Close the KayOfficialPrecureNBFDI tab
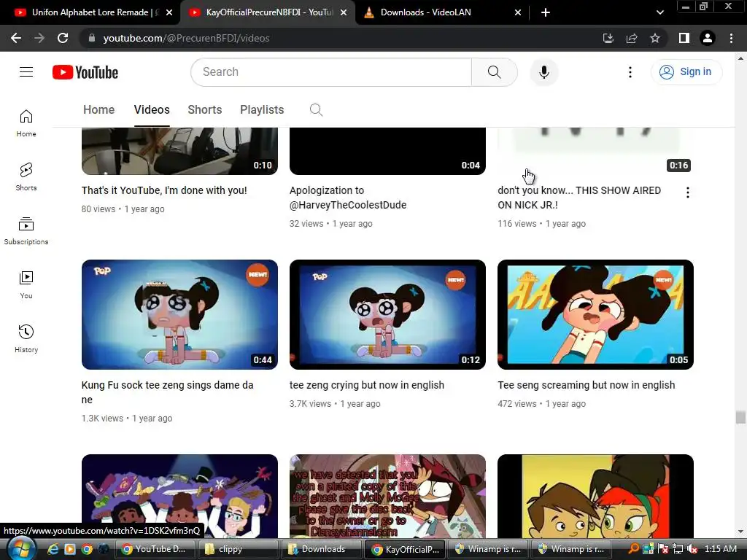Image resolution: width=747 pixels, height=560 pixels. point(344,12)
